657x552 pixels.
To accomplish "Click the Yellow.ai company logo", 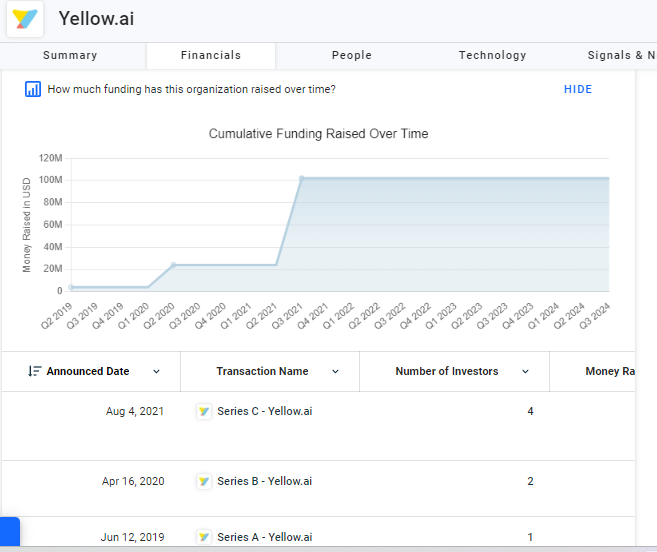I will coord(25,19).
